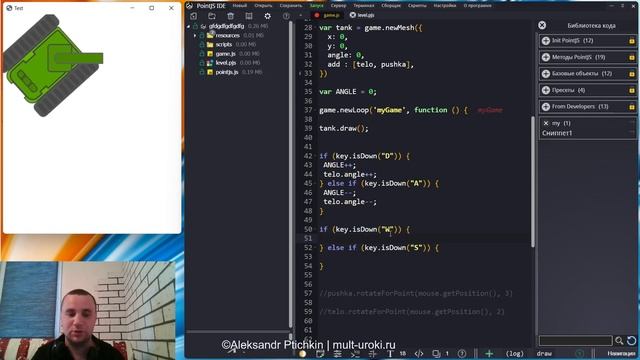Open game.js in the project tree

[225, 54]
